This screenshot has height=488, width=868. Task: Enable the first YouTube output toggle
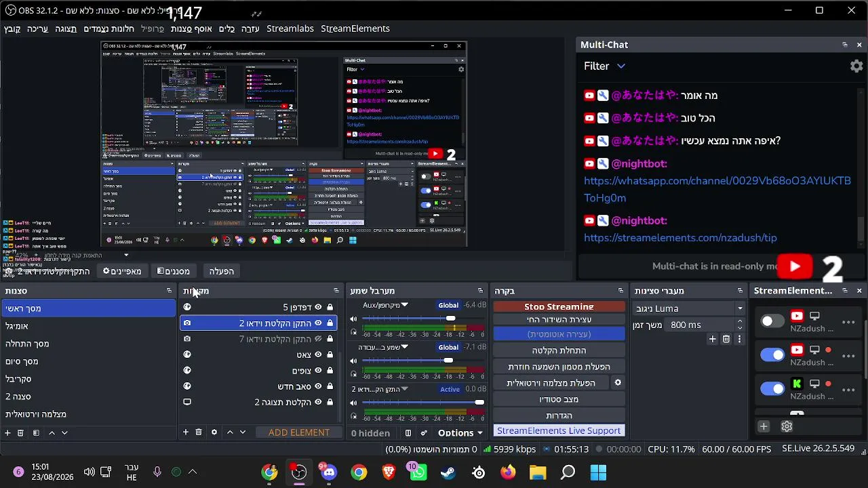[x=772, y=321]
